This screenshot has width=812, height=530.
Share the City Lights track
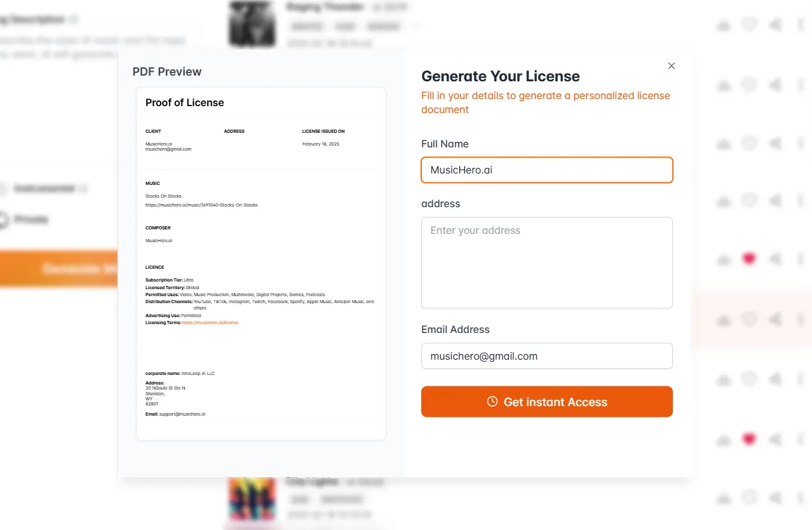(775, 498)
